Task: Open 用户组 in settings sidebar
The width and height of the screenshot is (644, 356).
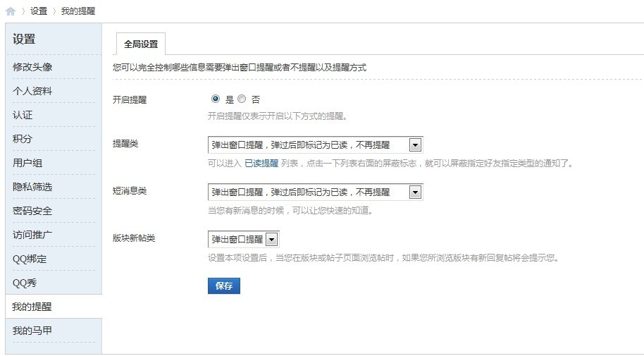Action: (27, 163)
